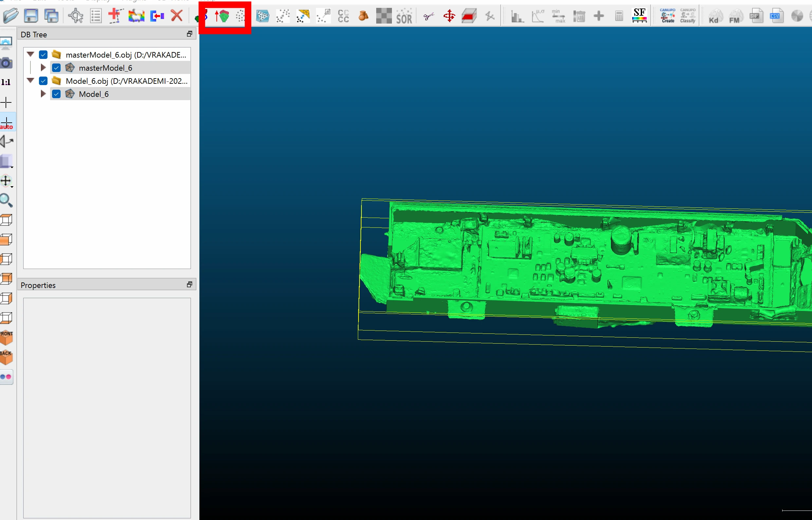Viewport: 812px width, 520px height.
Task: Click the magnifier zoom icon in sidebar
Action: 6,200
